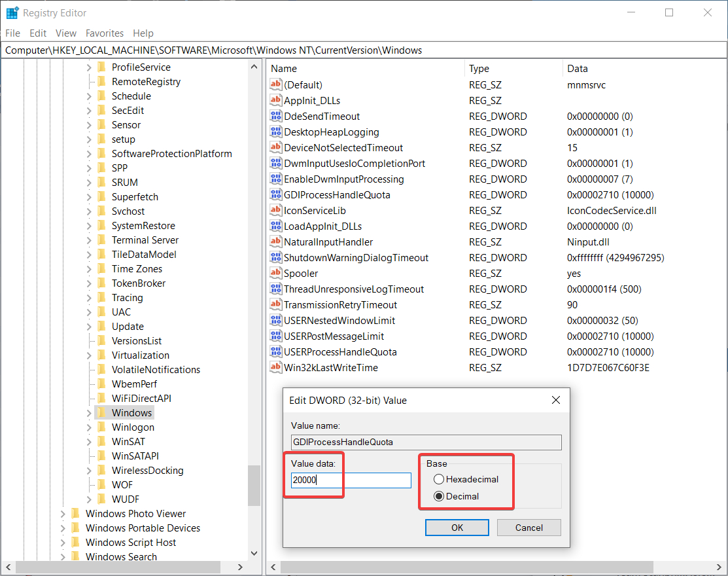
Task: Click DWORD icon of USERPostMessageLimit
Action: [276, 336]
